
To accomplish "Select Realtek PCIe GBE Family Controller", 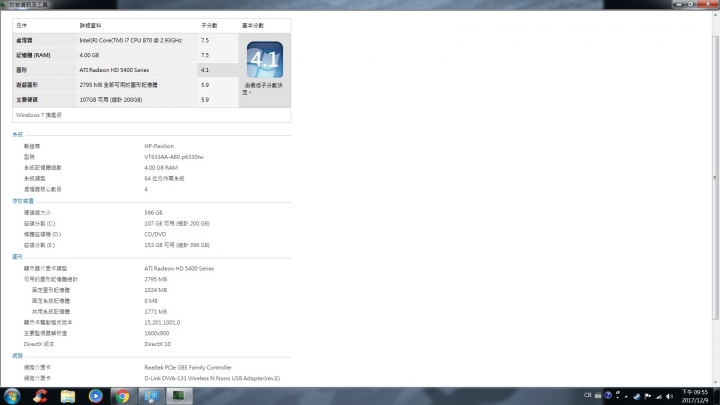I will click(x=188, y=367).
